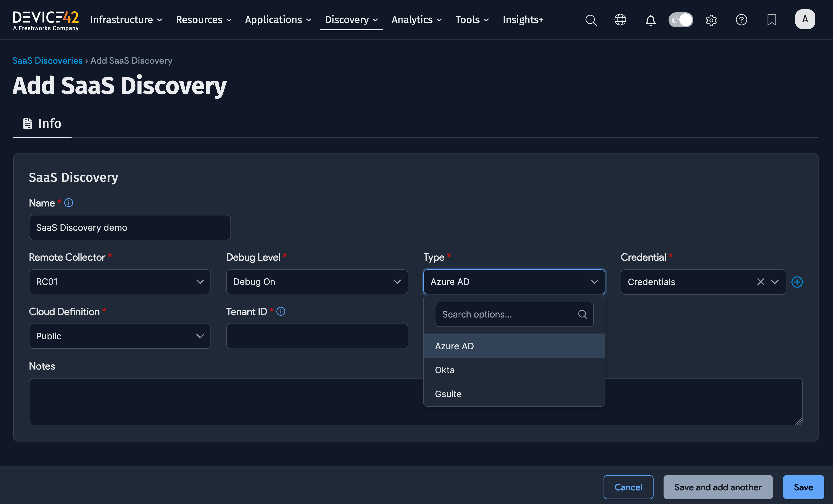Clear the selected Credentials with the X
Viewport: 833px width, 504px height.
click(x=761, y=281)
